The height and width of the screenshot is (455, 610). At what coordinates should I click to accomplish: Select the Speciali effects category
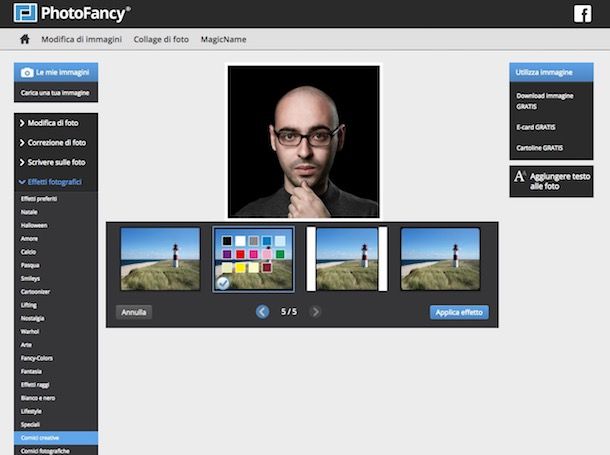coord(30,424)
